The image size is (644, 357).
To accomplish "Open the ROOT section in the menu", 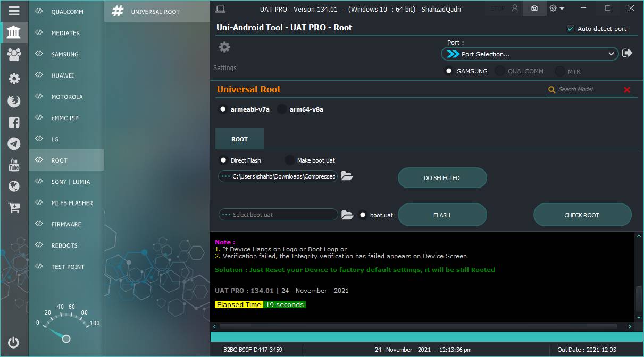I will [66, 160].
